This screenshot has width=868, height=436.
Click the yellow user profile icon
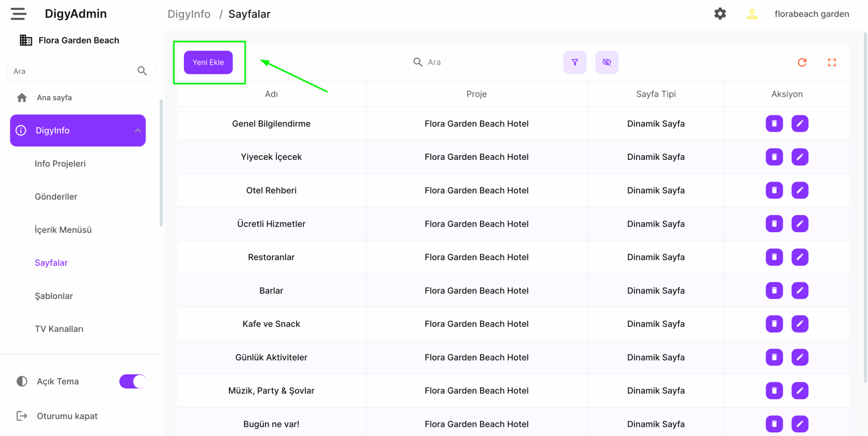coord(752,14)
